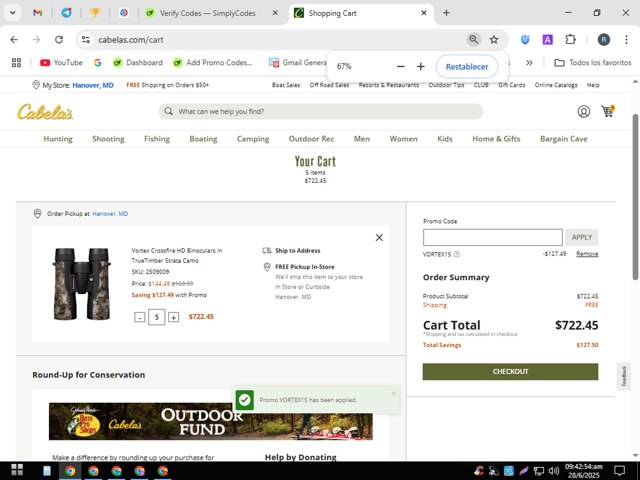Decrease zoom with the minus button

click(401, 66)
